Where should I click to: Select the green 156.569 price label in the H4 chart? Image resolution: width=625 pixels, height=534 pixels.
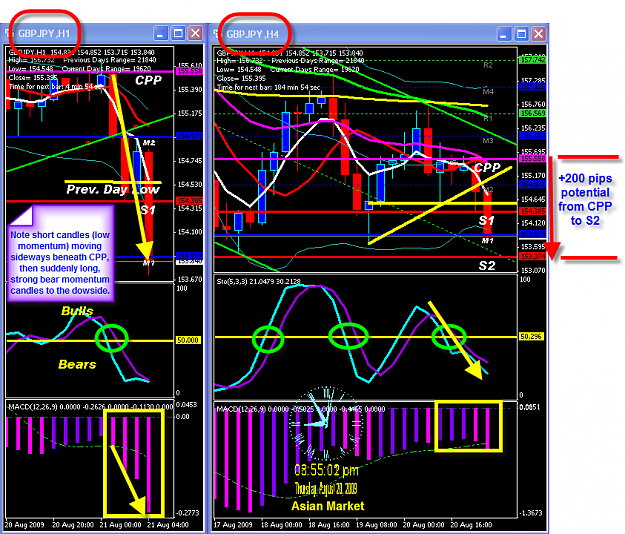[x=533, y=114]
